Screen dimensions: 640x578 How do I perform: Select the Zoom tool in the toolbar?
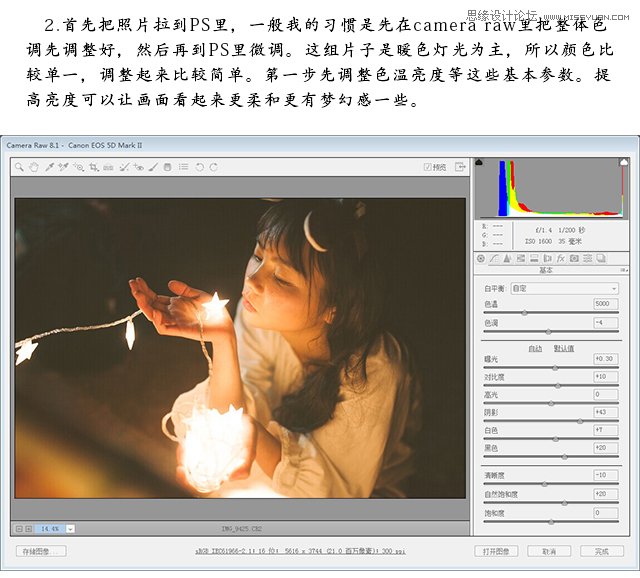(19, 168)
